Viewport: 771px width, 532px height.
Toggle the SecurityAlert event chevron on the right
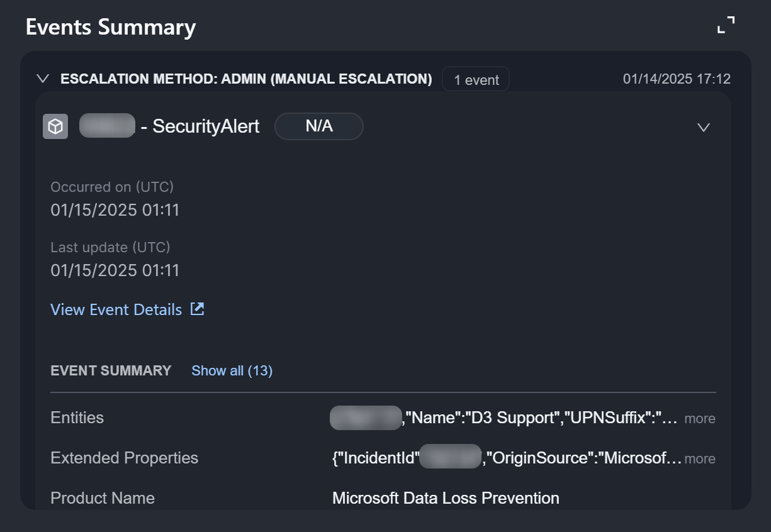click(x=704, y=127)
